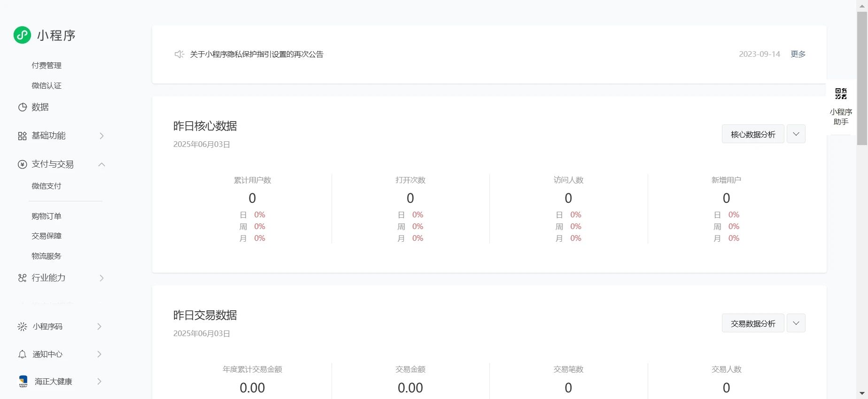Open the privacy guideline announcement link

coord(256,54)
